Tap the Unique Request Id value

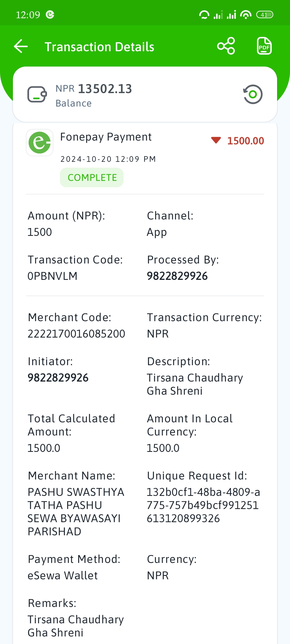203,505
